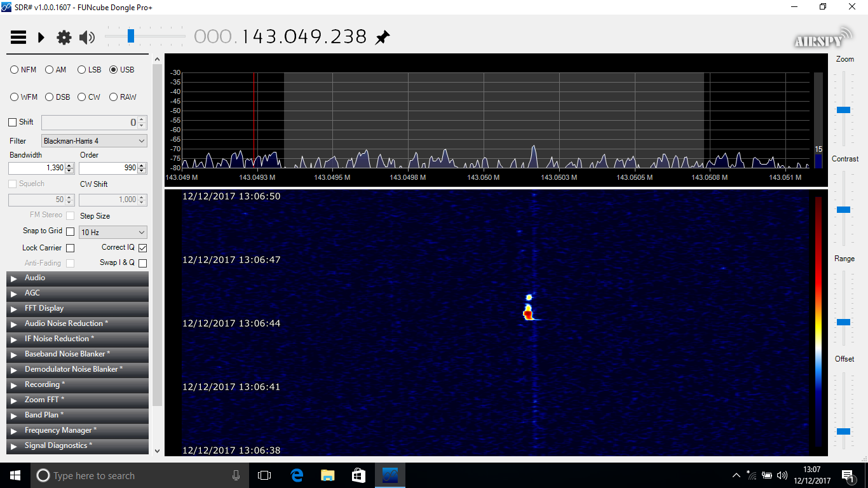Expand the Recording panel

(x=78, y=385)
